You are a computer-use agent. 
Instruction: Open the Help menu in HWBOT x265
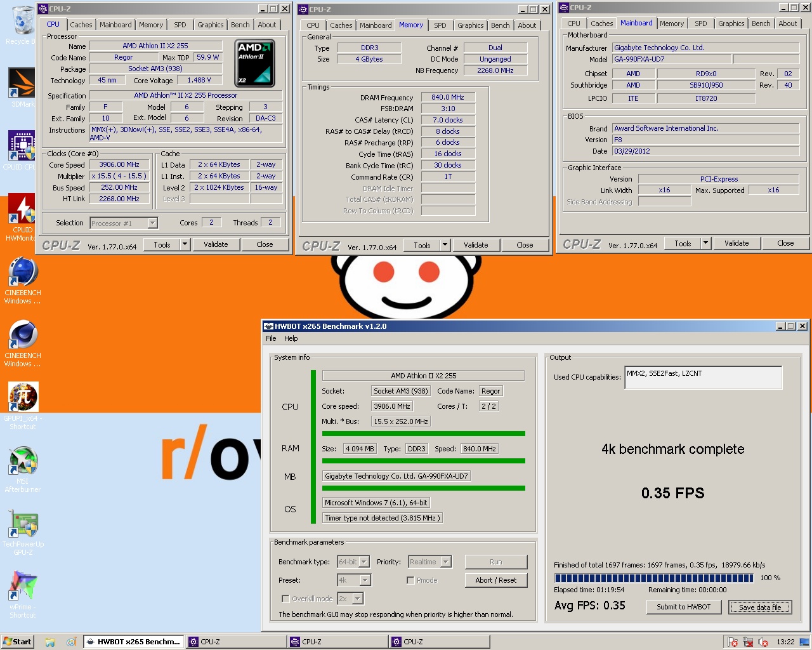point(291,338)
